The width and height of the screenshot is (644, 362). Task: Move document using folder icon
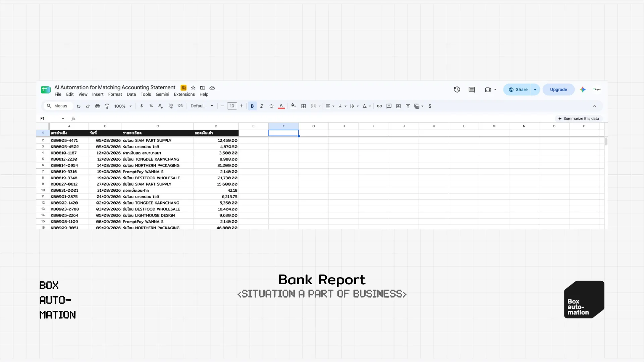coord(203,88)
